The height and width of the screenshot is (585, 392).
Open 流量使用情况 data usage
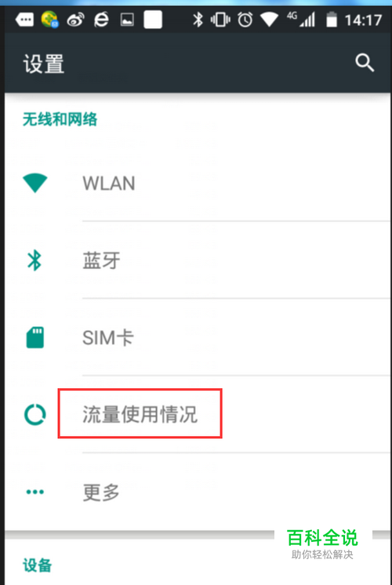click(198, 415)
